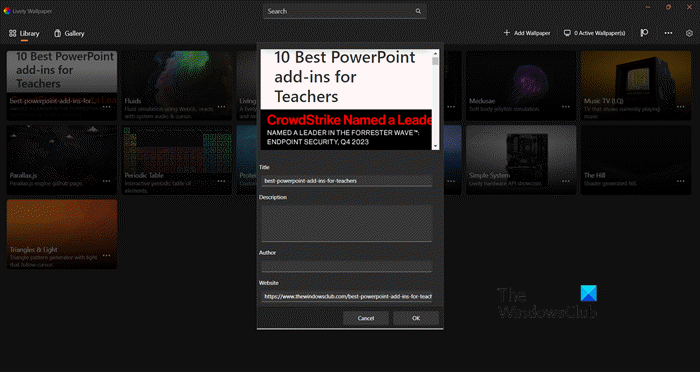The image size is (700, 372).
Task: Select the 10 Best PowerPoint add-ins card
Action: 62,85
